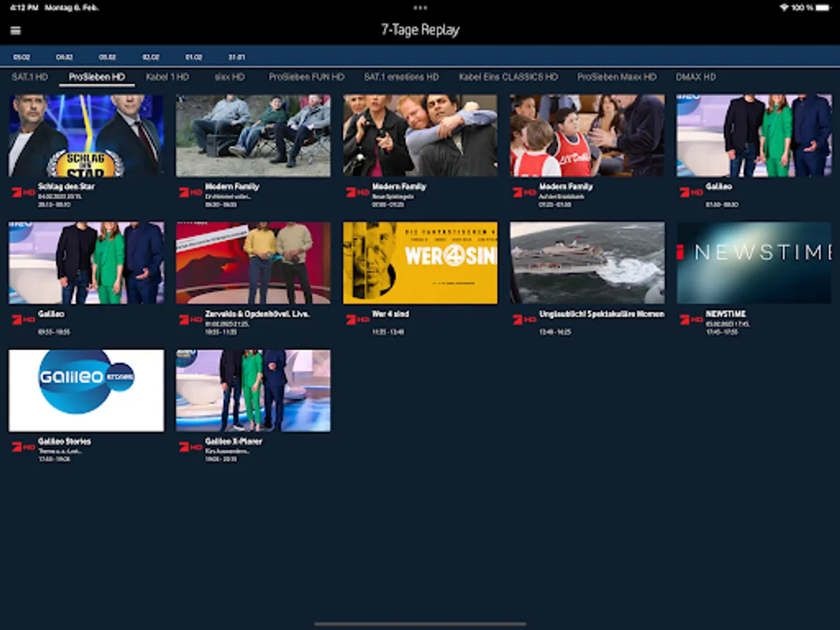Click the '7-Tage Replay' page title

[420, 30]
